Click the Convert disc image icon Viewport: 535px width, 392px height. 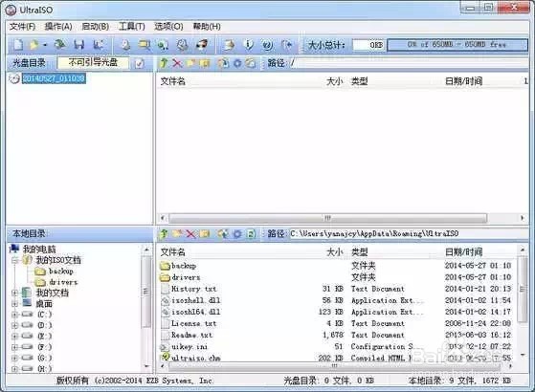point(182,45)
